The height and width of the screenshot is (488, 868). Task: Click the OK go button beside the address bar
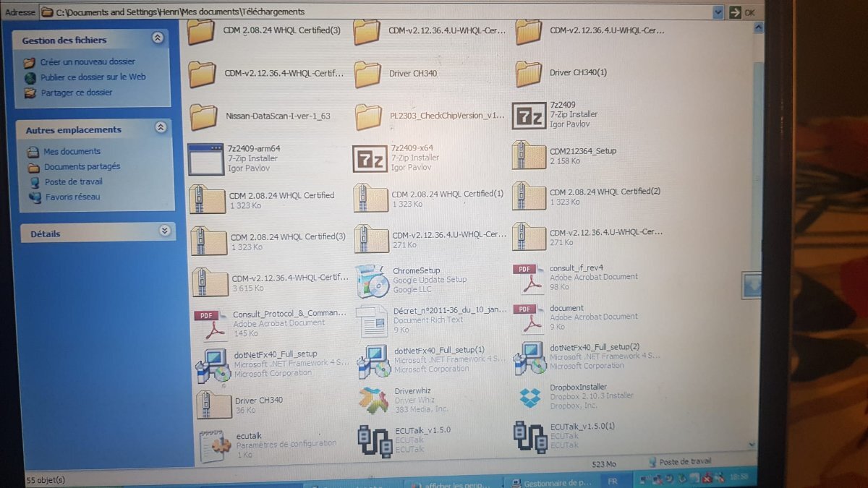742,12
